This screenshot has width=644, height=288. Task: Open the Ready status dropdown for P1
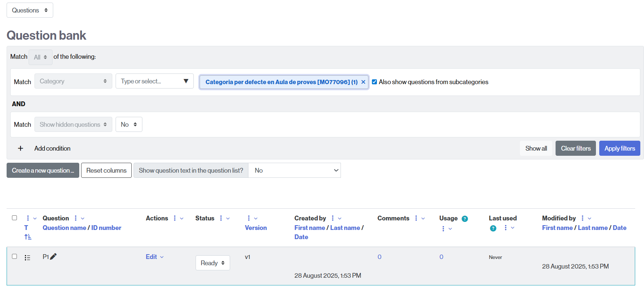point(213,263)
